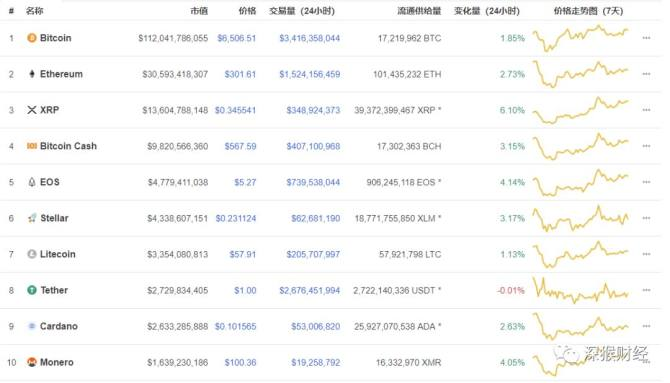This screenshot has height=383, width=670.
Task: Click the Monero orange logo icon
Action: click(x=32, y=362)
